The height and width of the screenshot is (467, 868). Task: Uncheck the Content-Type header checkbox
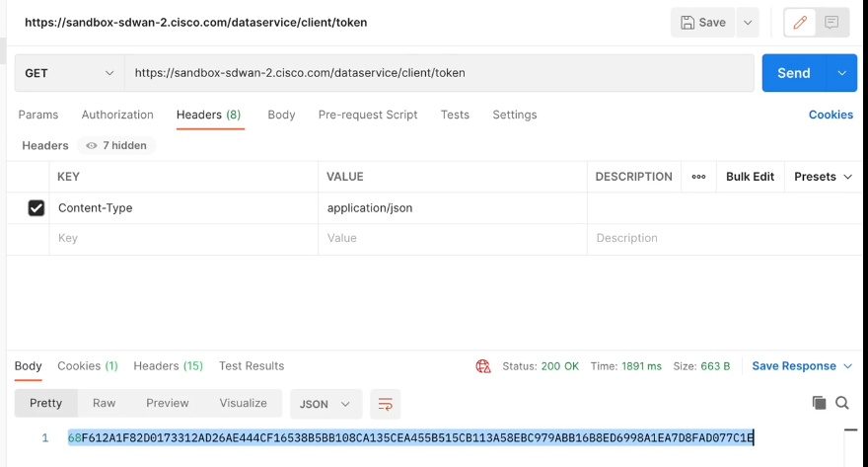click(36, 207)
